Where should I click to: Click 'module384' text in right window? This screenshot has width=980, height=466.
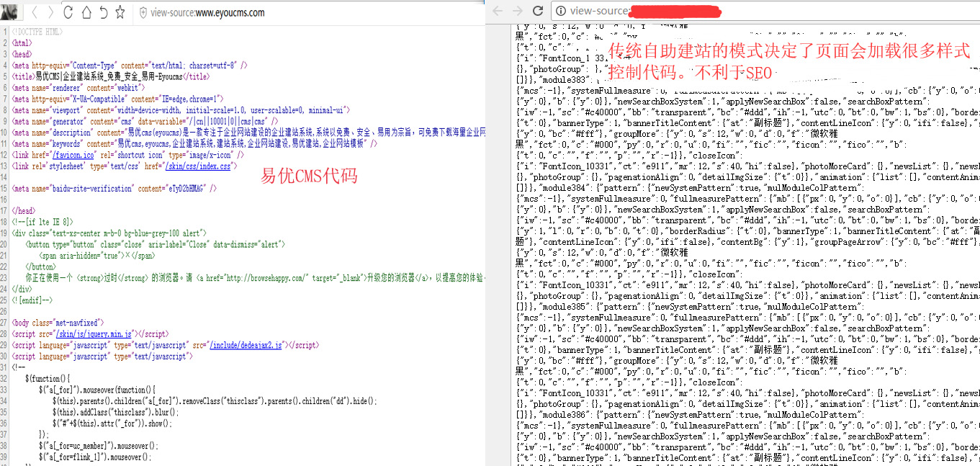click(x=563, y=188)
